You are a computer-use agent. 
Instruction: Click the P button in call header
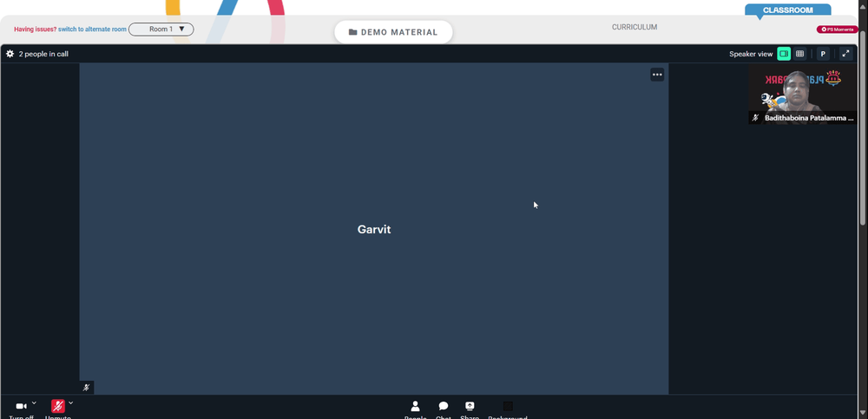823,54
